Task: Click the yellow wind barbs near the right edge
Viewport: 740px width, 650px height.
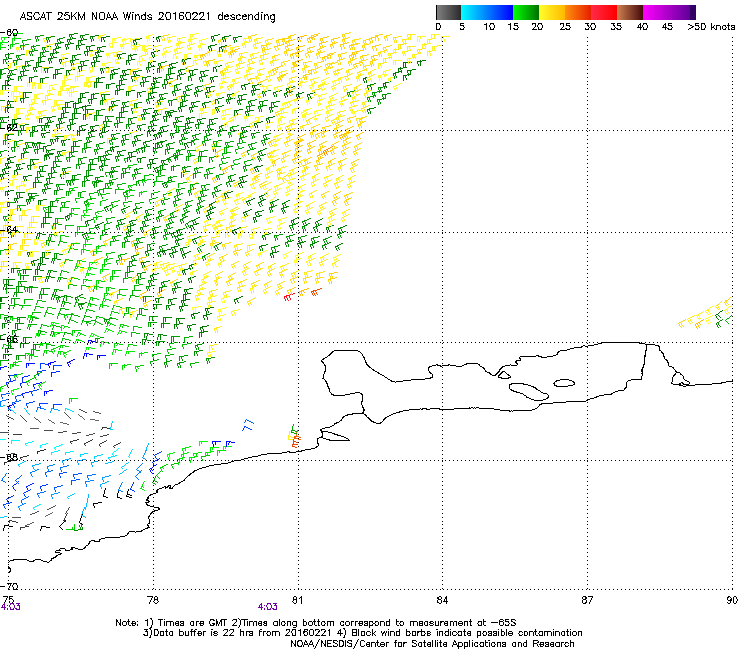Action: tap(706, 313)
